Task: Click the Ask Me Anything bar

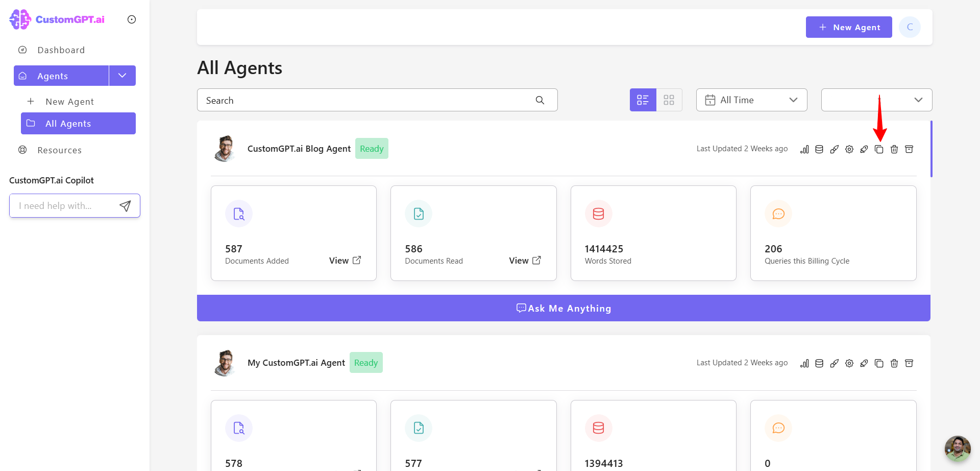Action: 563,308
